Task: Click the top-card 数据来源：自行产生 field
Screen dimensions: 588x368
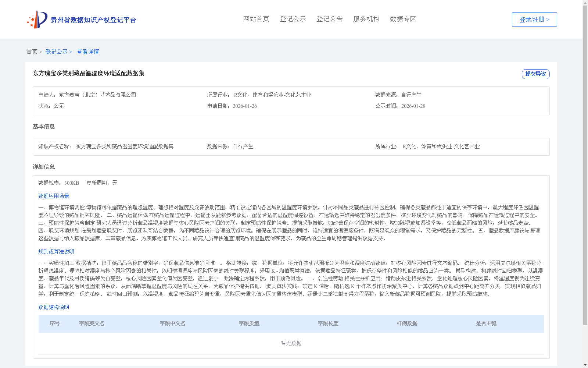Action: 398,95
